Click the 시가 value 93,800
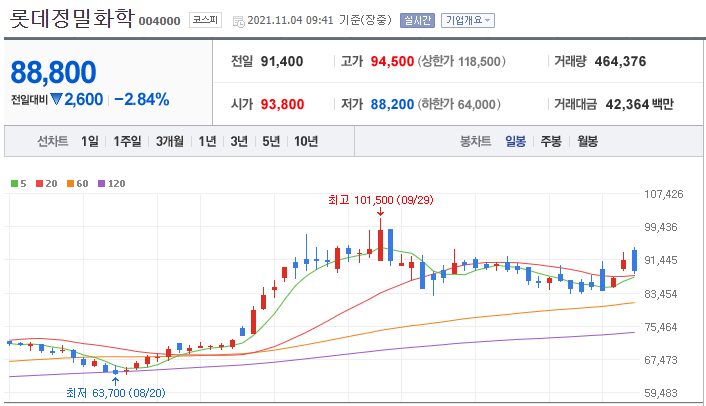Viewport: 706px width, 406px height. (x=282, y=104)
